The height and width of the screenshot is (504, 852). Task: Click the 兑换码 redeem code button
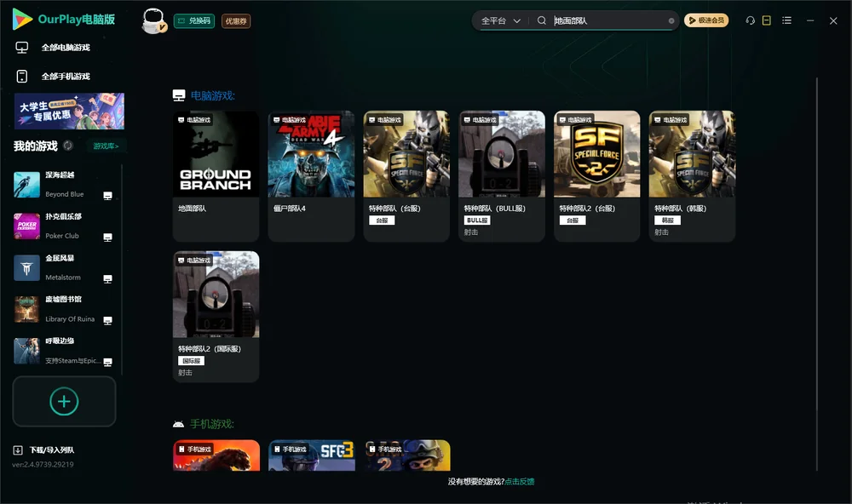pos(194,20)
